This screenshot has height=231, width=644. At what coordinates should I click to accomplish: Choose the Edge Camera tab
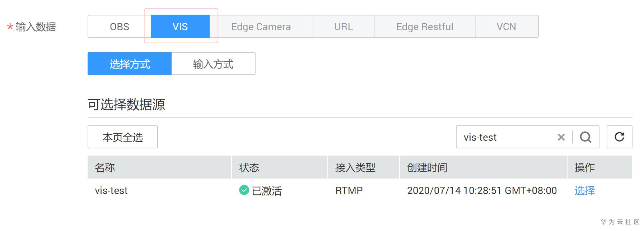pos(261,27)
